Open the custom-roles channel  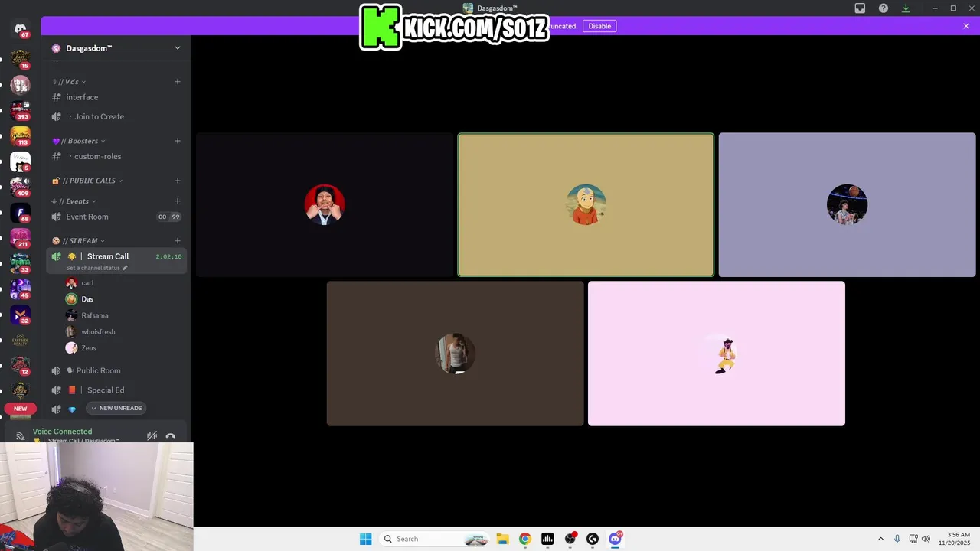point(116,156)
